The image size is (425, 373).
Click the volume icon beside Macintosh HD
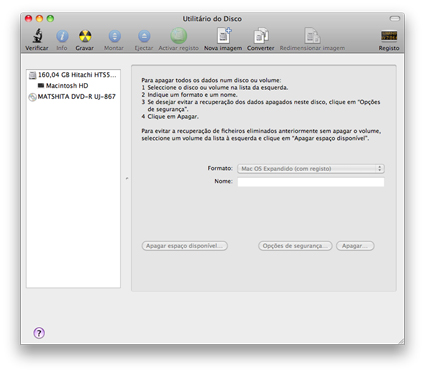41,86
